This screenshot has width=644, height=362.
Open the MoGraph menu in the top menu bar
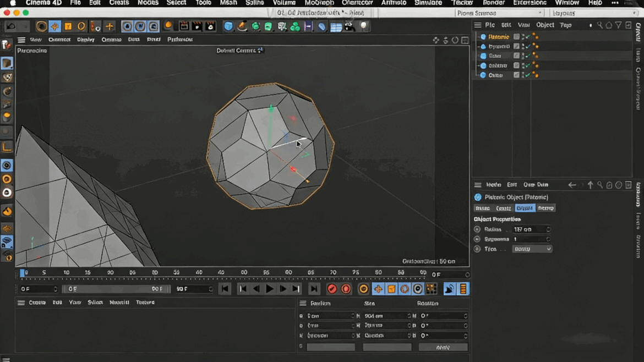click(320, 3)
